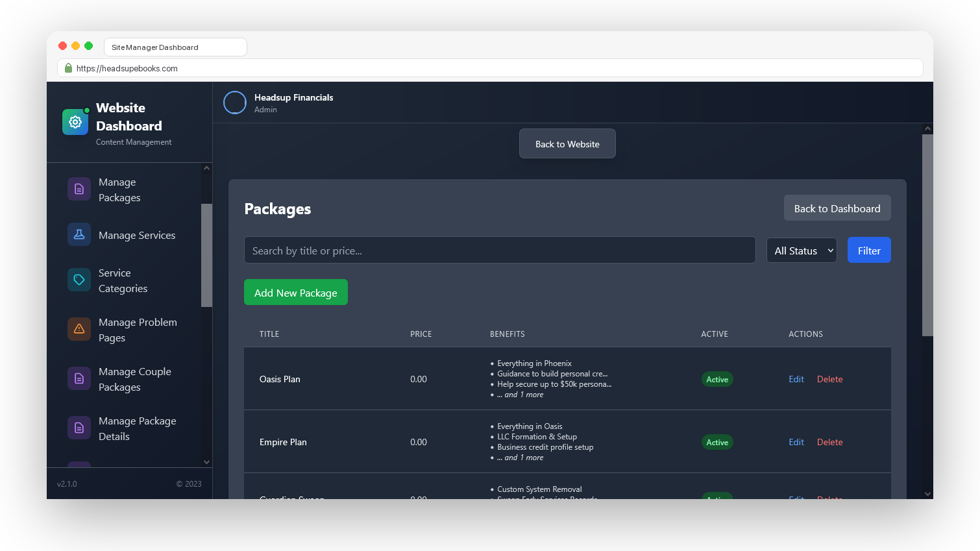Image resolution: width=980 pixels, height=551 pixels.
Task: Click the BENEFITS column header
Action: pyautogui.click(x=508, y=334)
